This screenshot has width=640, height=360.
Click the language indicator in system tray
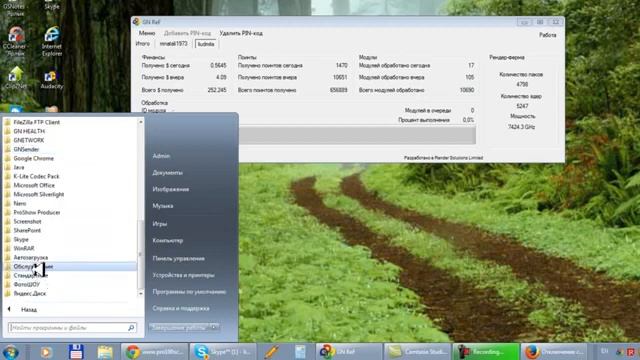click(604, 351)
